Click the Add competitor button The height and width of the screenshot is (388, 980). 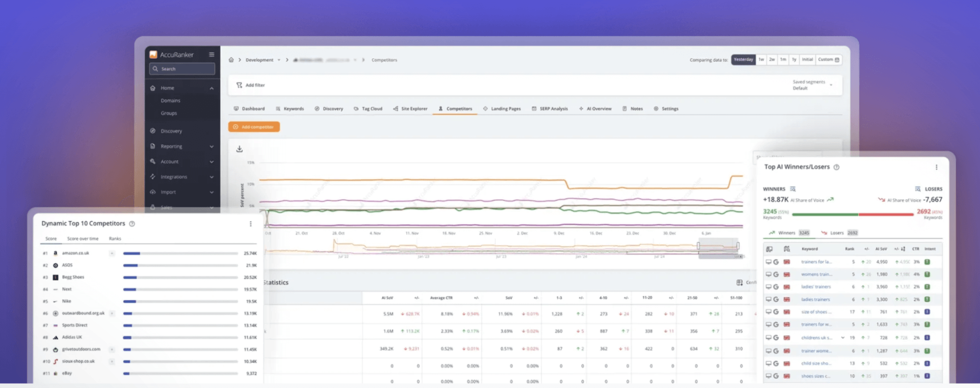(254, 127)
